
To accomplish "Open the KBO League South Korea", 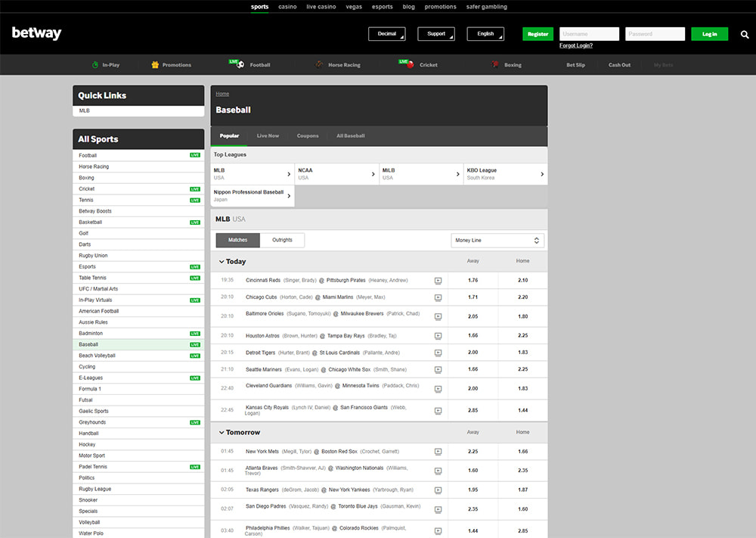I will click(505, 174).
